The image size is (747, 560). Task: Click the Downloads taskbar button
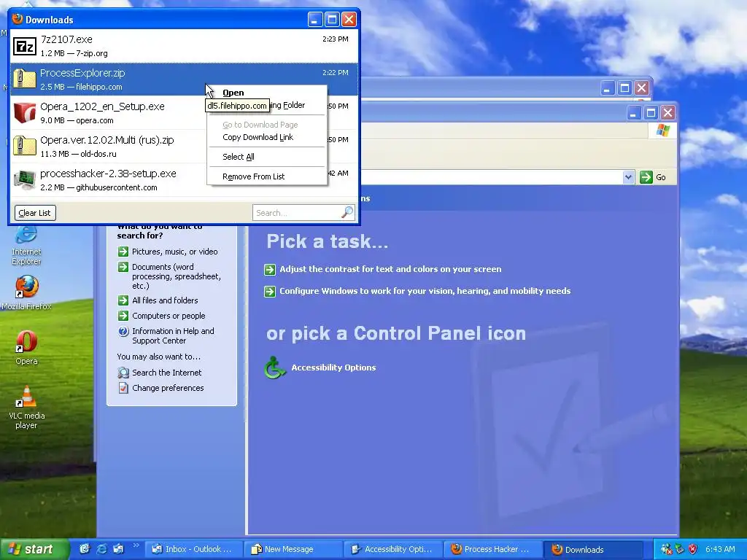(x=593, y=549)
